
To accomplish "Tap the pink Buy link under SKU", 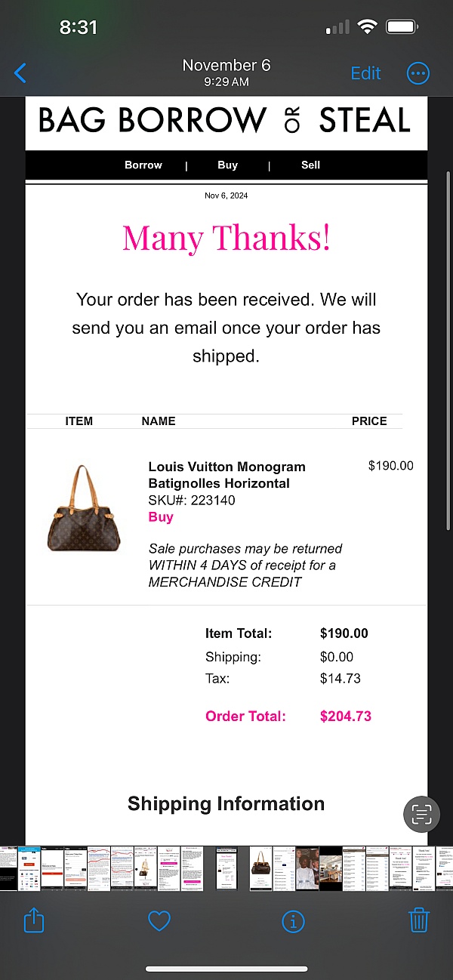I will coord(161,517).
